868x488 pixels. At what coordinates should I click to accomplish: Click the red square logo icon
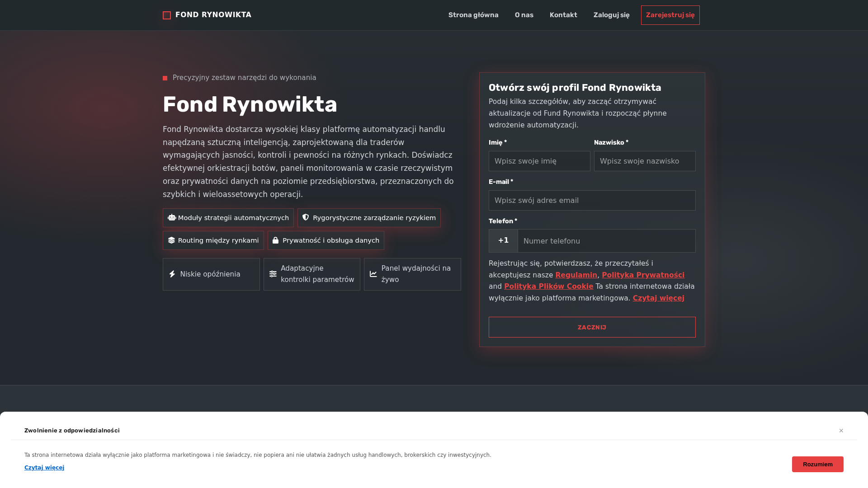click(x=167, y=15)
